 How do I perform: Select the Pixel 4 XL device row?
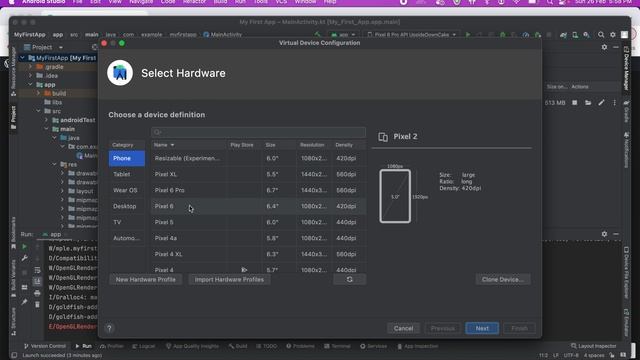pyautogui.click(x=258, y=254)
